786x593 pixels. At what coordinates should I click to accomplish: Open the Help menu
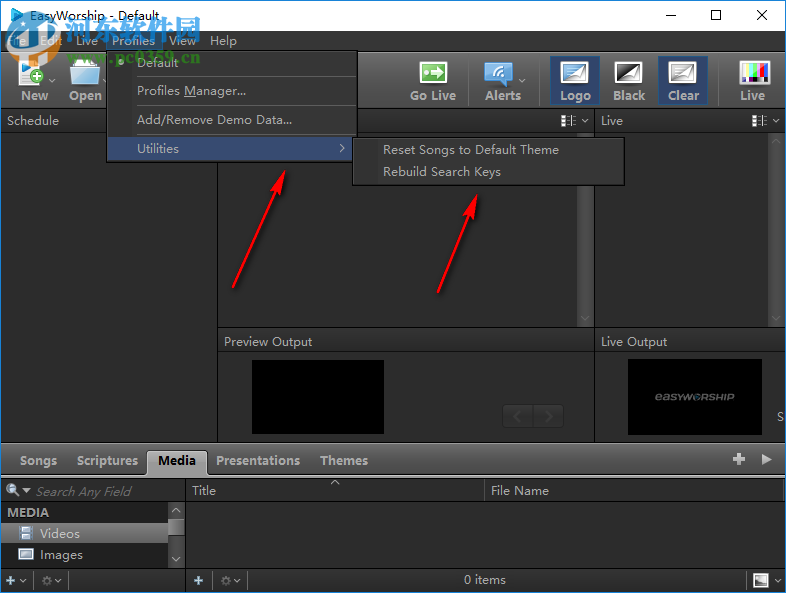pos(223,41)
